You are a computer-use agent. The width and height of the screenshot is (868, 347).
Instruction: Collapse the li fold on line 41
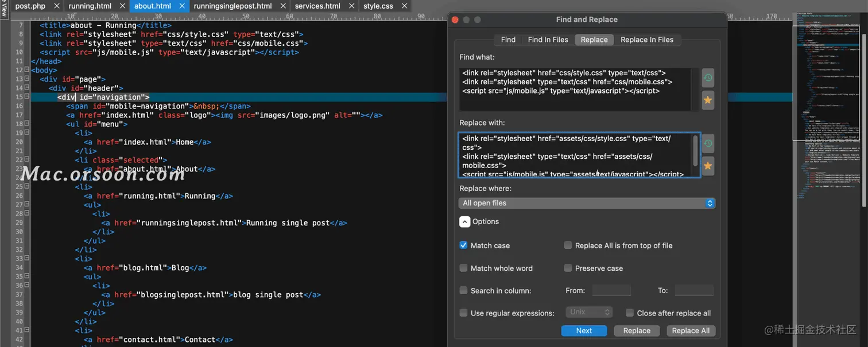(x=26, y=330)
